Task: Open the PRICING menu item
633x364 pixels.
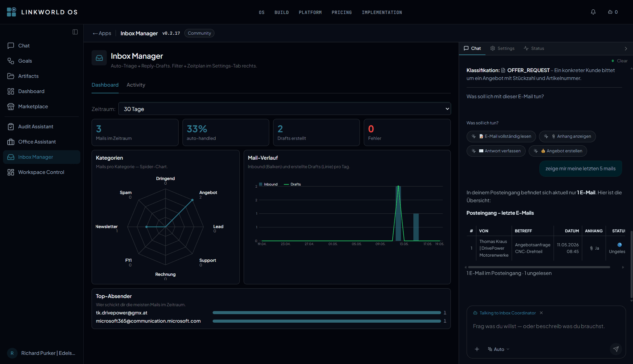Action: click(x=342, y=12)
